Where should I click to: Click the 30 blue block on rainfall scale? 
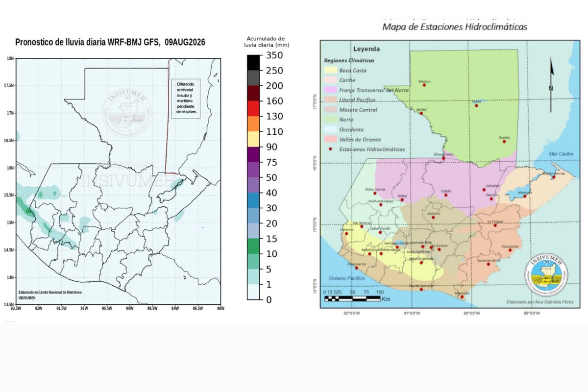point(254,200)
